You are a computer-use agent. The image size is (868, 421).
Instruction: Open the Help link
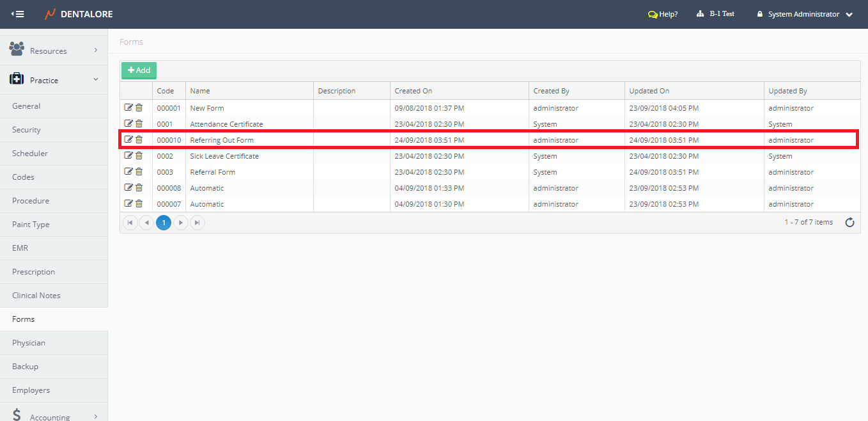[663, 14]
